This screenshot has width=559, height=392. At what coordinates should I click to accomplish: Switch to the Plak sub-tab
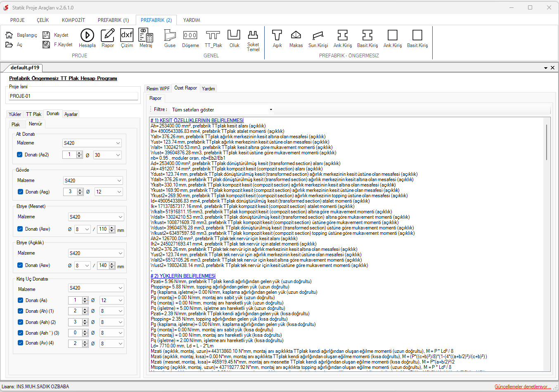tap(16, 125)
